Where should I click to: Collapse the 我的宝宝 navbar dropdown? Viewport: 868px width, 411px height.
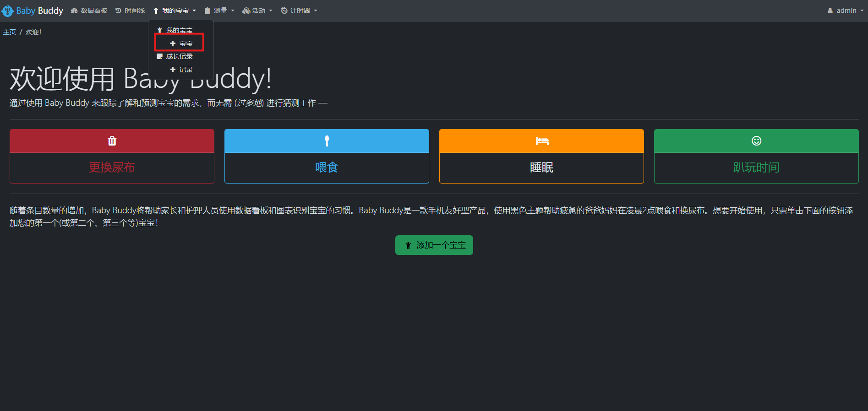(175, 11)
